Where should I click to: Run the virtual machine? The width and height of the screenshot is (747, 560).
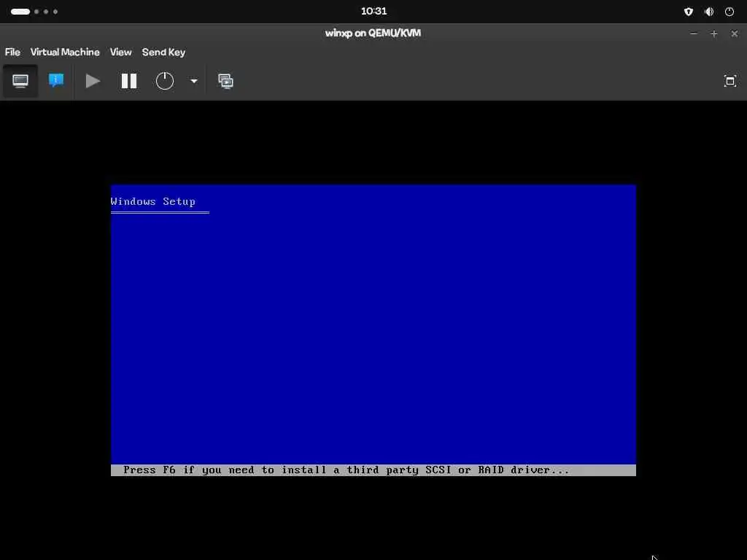(93, 81)
